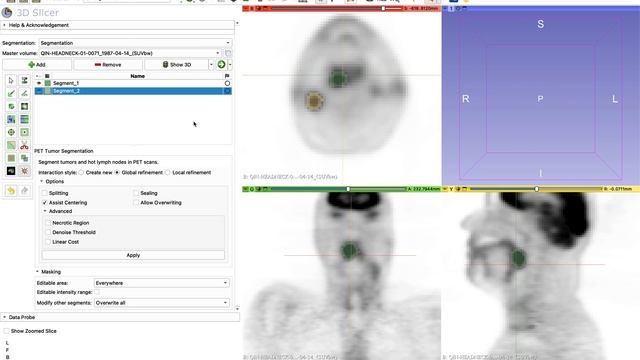
Task: Toggle visibility eye of Segment_1
Action: [39, 83]
